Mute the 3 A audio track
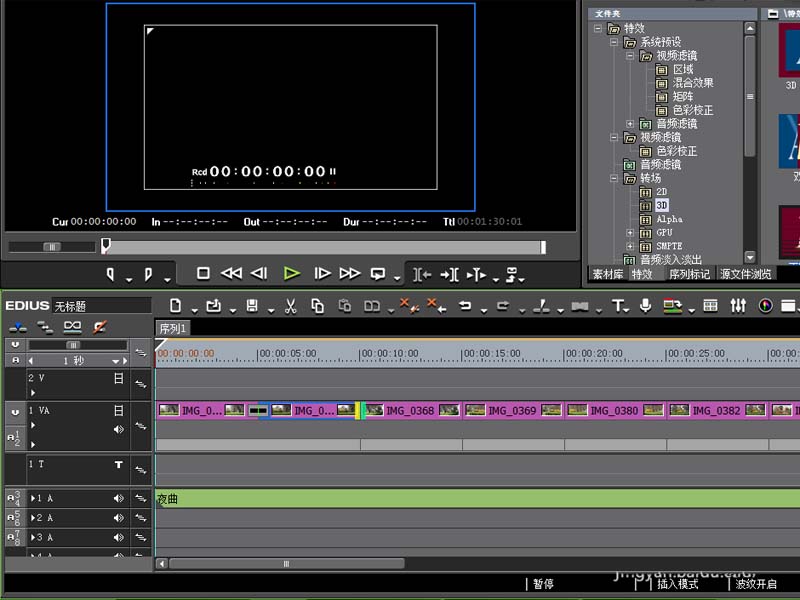The width and height of the screenshot is (800, 600). click(118, 537)
